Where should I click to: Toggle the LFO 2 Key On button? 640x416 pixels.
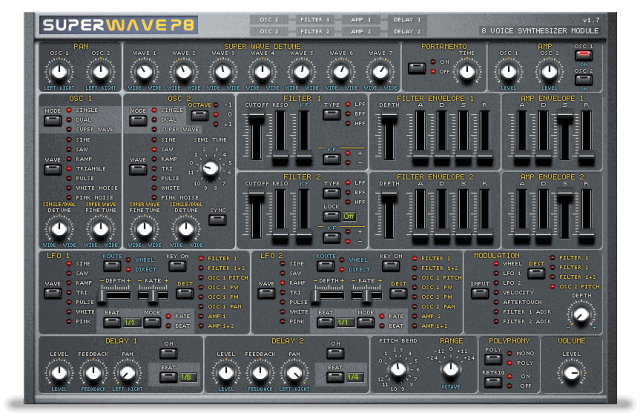click(x=391, y=266)
